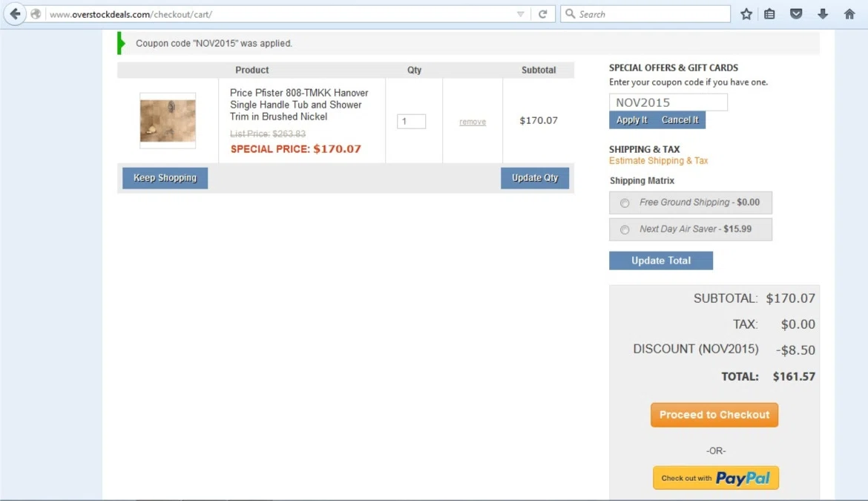Image resolution: width=868 pixels, height=501 pixels.
Task: Click the Update Qty button
Action: click(x=535, y=177)
